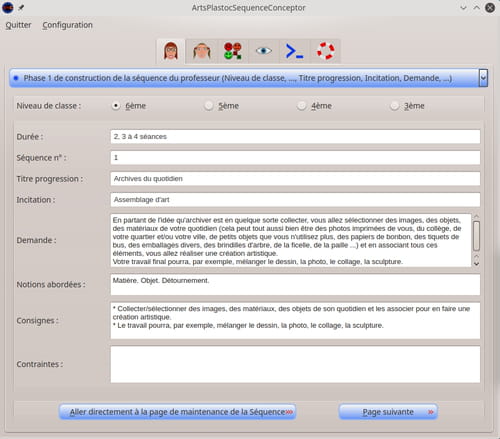
Task: Click the Demande scrollbar down arrow
Action: pos(476,263)
